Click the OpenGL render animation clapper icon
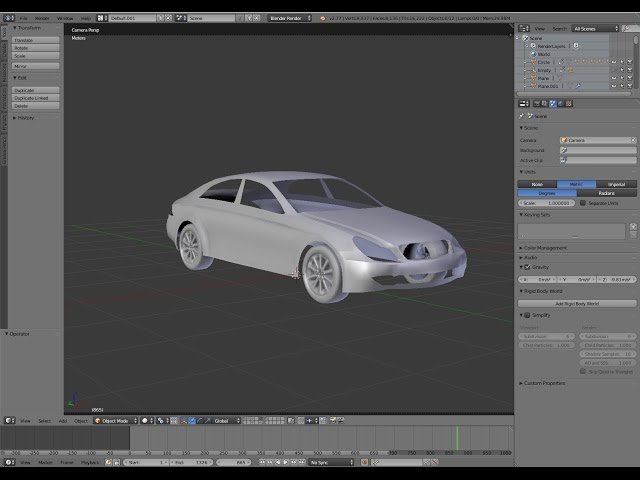This screenshot has width=640, height=480. [340, 420]
